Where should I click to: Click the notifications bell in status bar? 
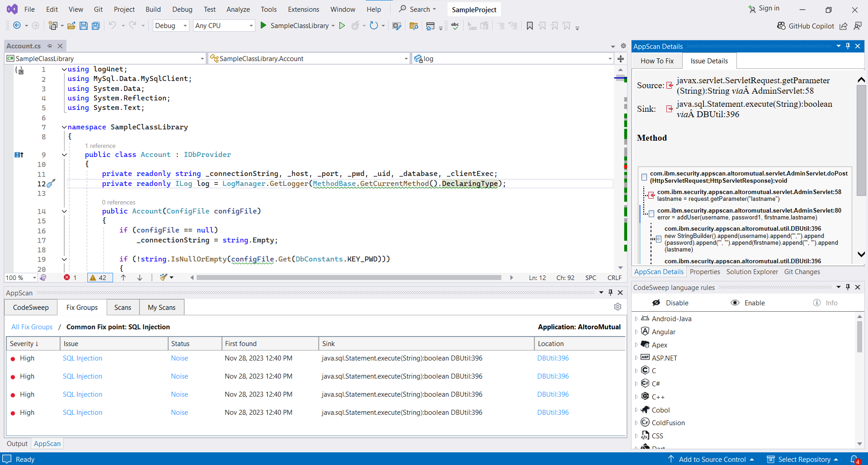(854, 459)
